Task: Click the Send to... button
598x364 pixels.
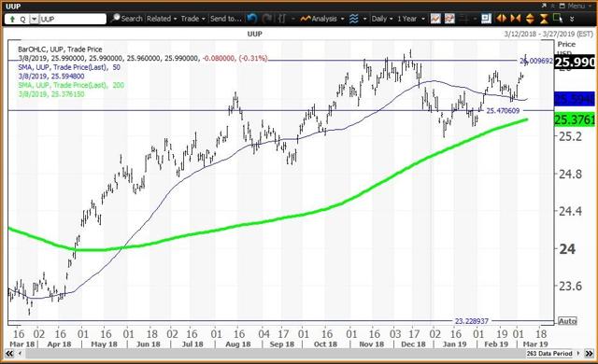Action: pyautogui.click(x=226, y=19)
